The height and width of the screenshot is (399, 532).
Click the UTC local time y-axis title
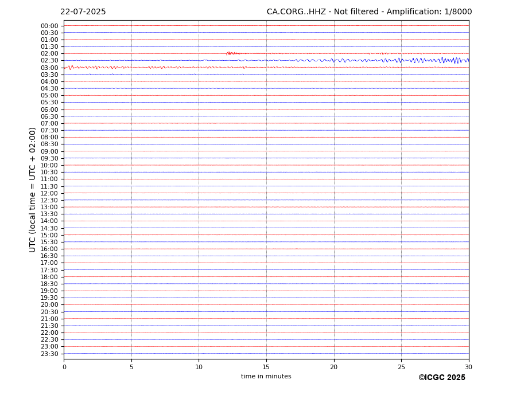click(x=32, y=190)
